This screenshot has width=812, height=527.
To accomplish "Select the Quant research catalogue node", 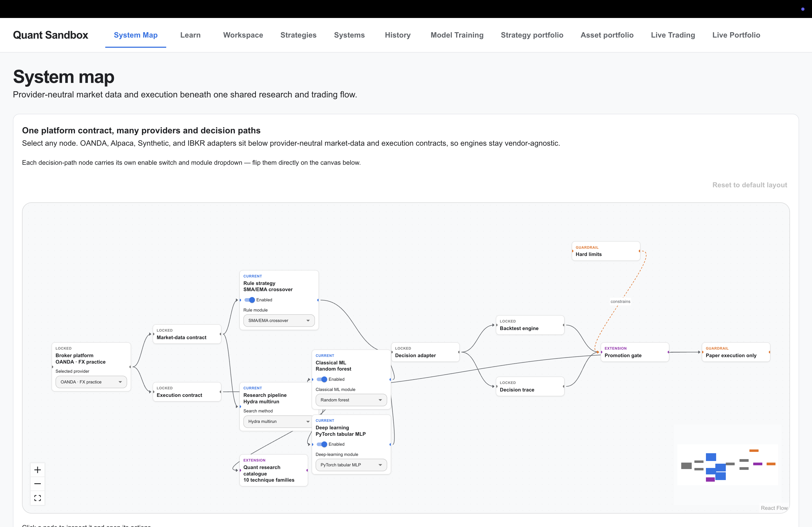I will pyautogui.click(x=273, y=470).
